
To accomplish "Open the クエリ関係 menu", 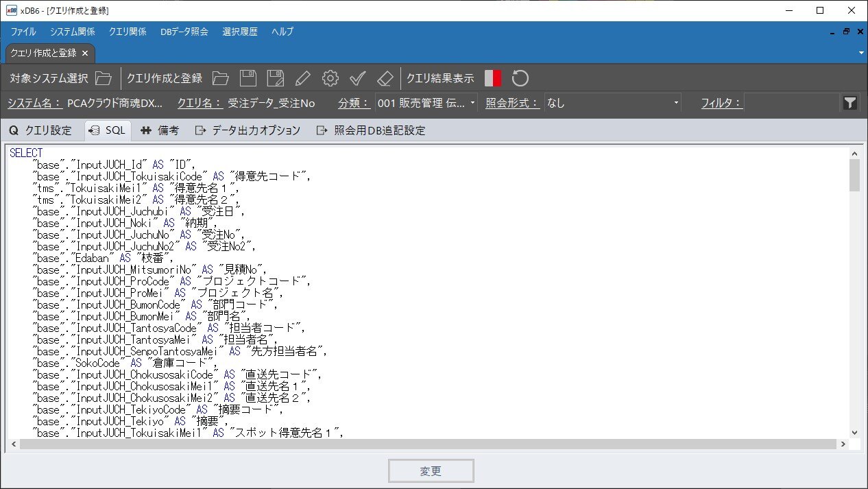I will [128, 32].
